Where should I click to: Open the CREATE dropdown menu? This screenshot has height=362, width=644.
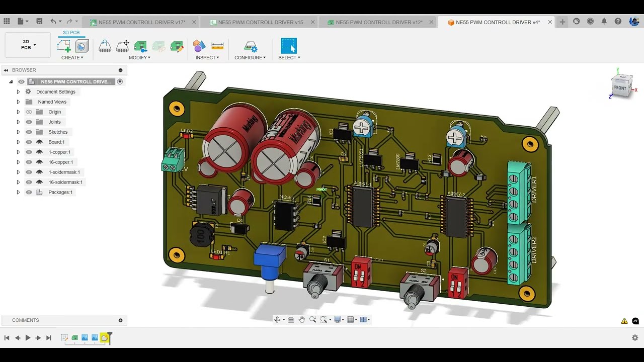click(72, 58)
